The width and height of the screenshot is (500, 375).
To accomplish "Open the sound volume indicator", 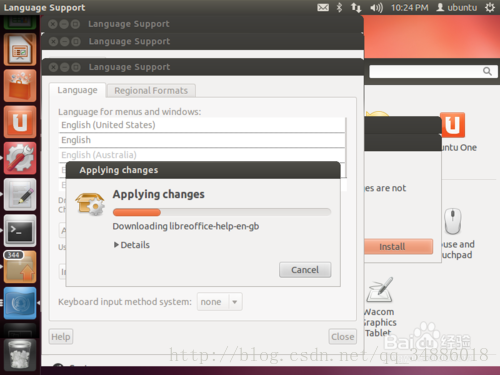I will (x=376, y=7).
